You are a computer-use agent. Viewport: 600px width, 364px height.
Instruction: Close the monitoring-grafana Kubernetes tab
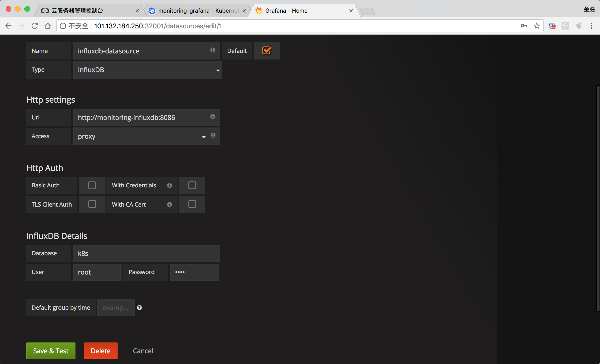pyautogui.click(x=244, y=11)
